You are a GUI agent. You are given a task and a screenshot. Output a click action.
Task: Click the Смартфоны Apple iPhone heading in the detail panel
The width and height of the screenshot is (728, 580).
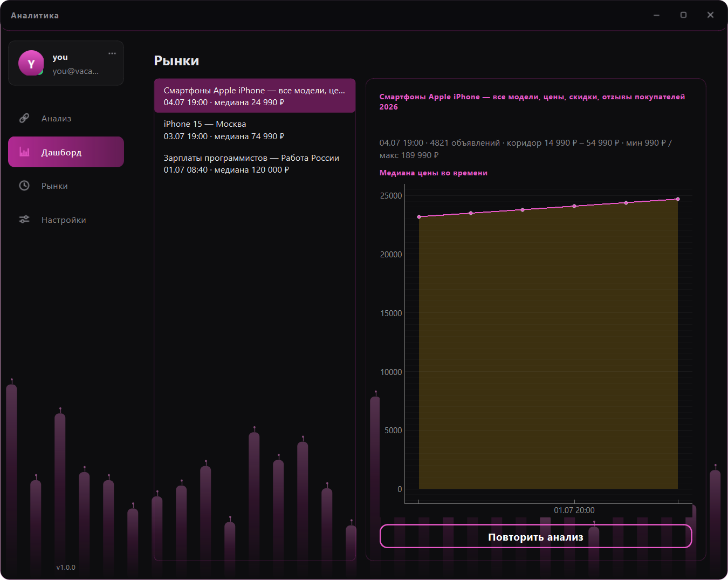532,101
